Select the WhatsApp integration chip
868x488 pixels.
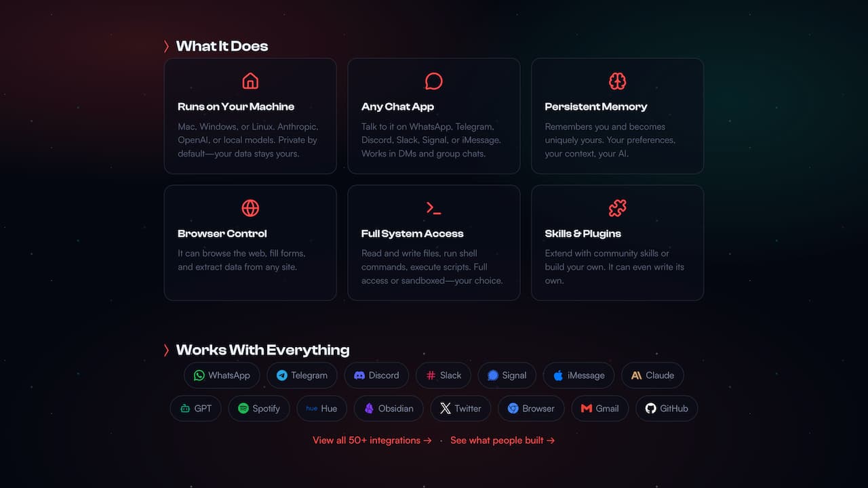(222, 375)
